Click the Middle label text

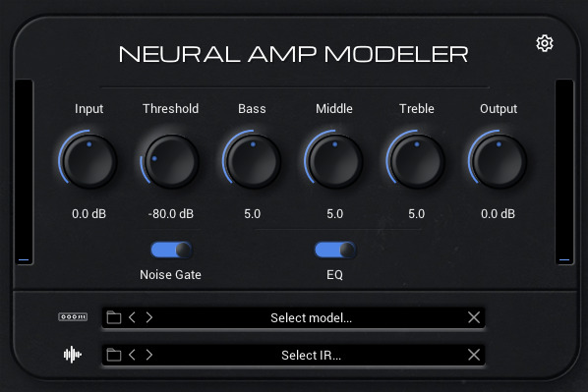(334, 109)
